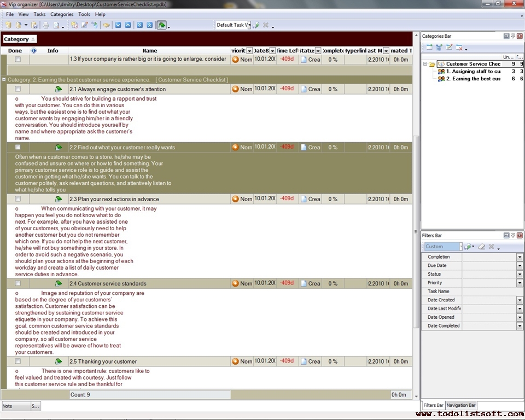Click the Print toolbar icon
Viewport: 525px width, 420px height.
46,25
